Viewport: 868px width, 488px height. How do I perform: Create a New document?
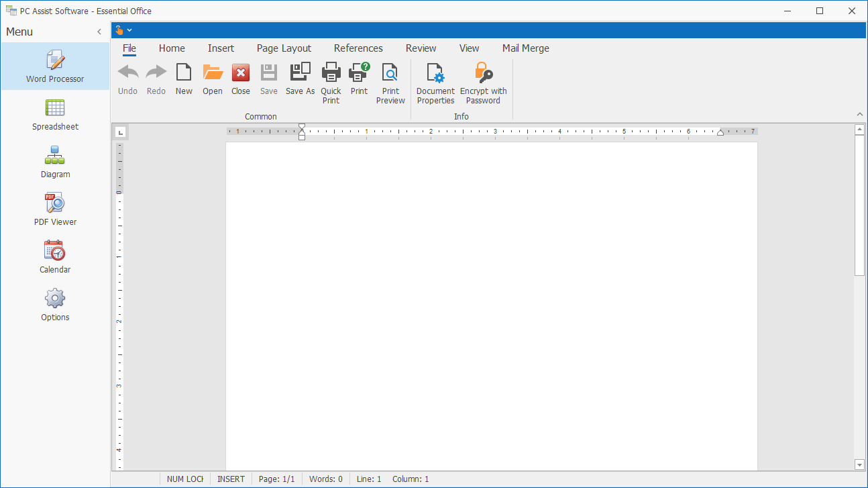coord(184,79)
